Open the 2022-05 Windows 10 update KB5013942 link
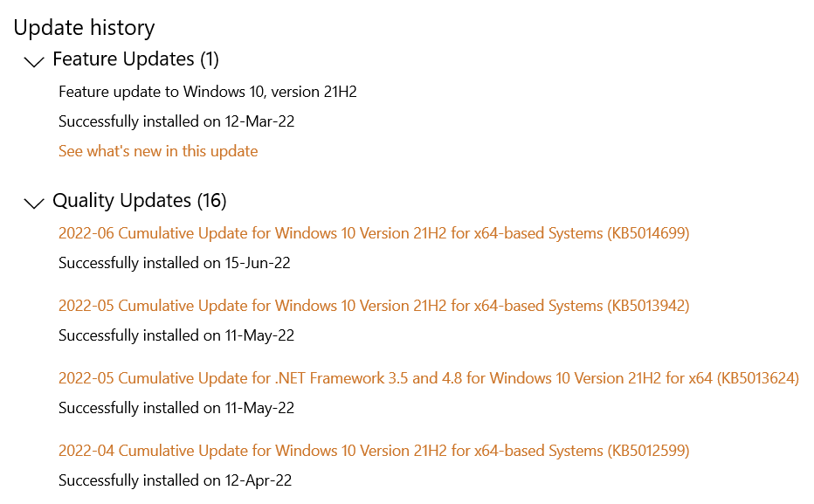This screenshot has height=504, width=814. [374, 306]
